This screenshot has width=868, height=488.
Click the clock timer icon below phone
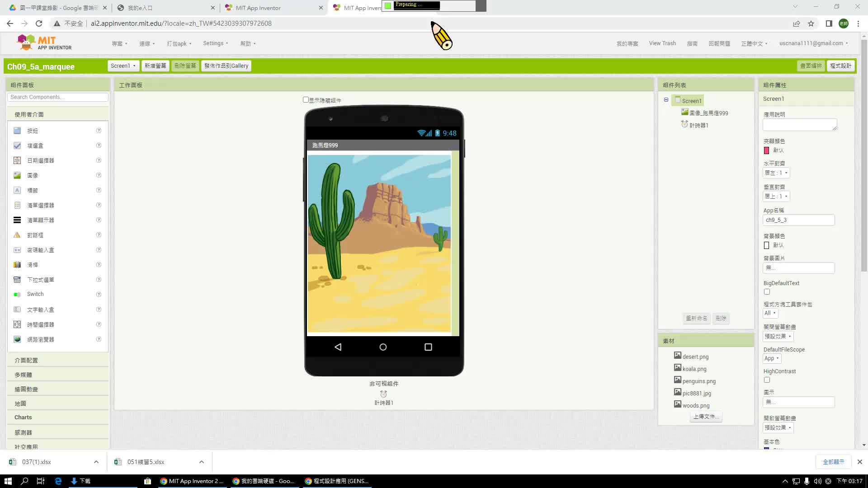coord(383,394)
